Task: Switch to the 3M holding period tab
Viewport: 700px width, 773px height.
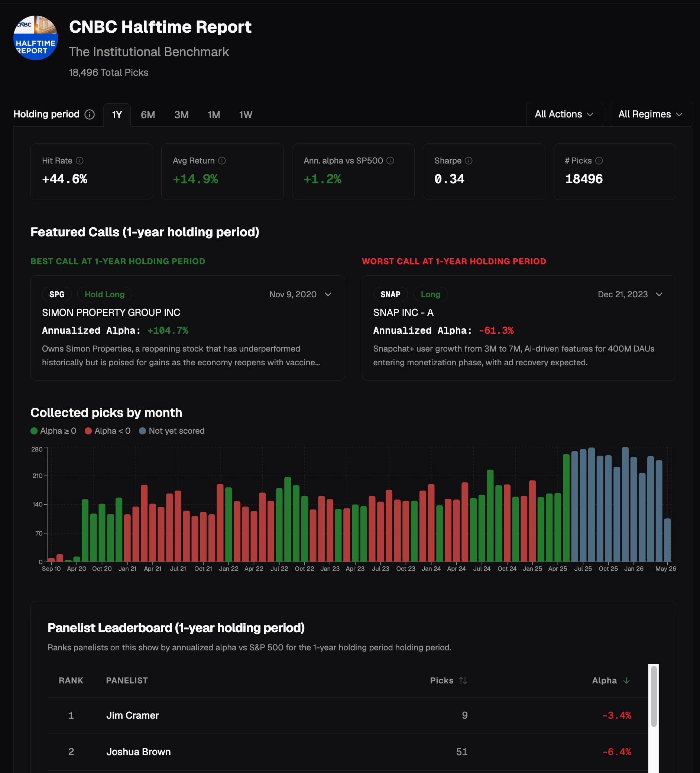Action: tap(181, 114)
